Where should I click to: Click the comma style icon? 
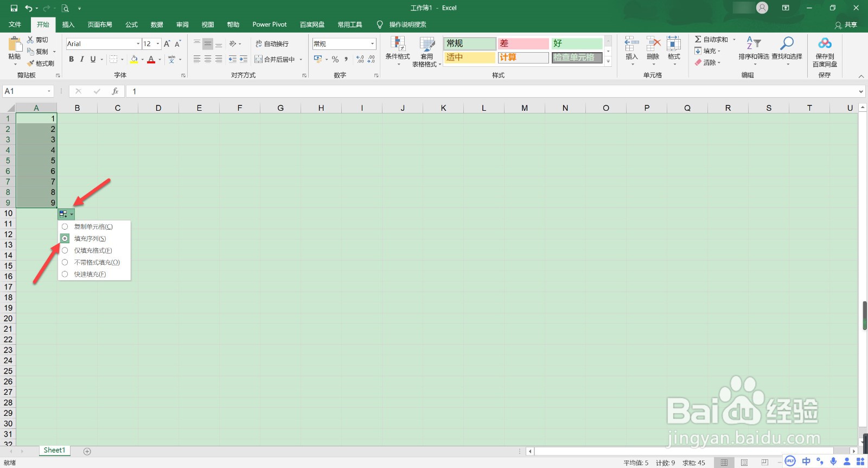coord(346,59)
